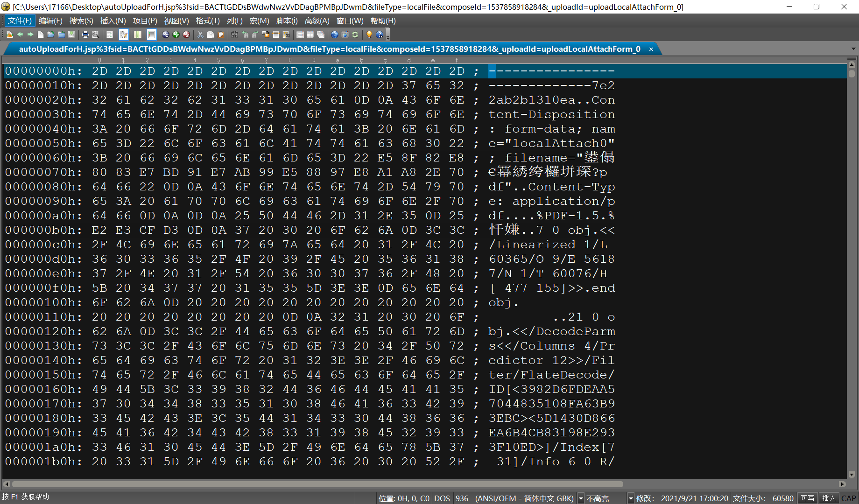This screenshot has height=504, width=859.
Task: Click the green refresh icon
Action: [x=355, y=35]
